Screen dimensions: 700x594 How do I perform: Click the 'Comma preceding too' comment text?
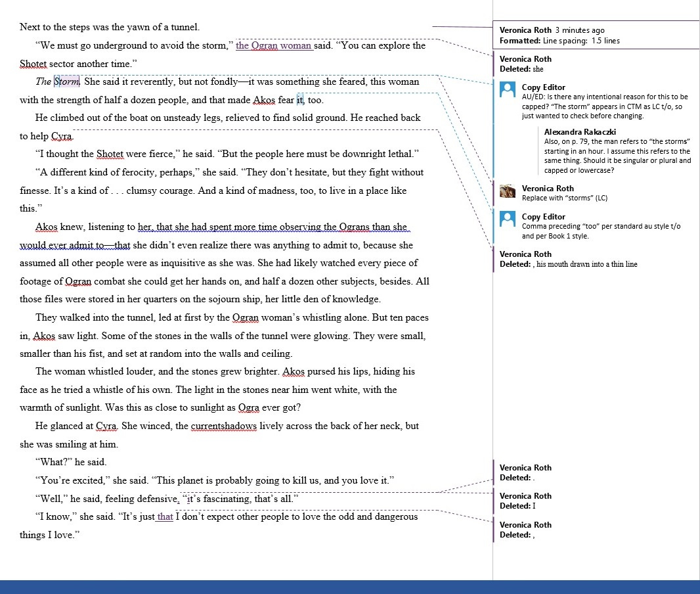(601, 231)
